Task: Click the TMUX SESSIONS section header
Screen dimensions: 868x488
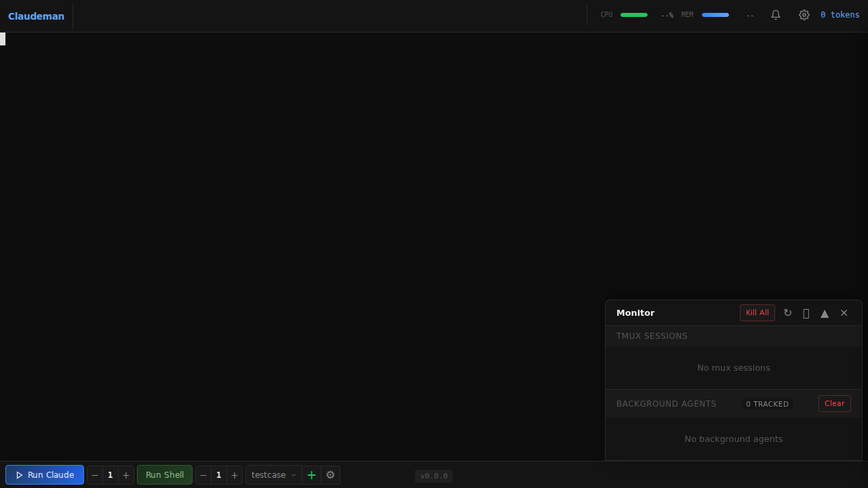Action: [734, 336]
